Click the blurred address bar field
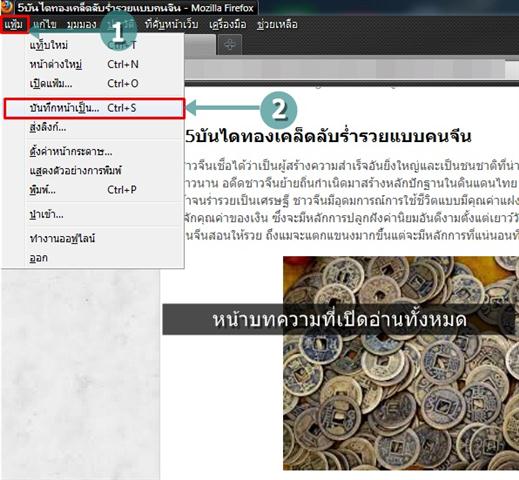 pos(345,70)
